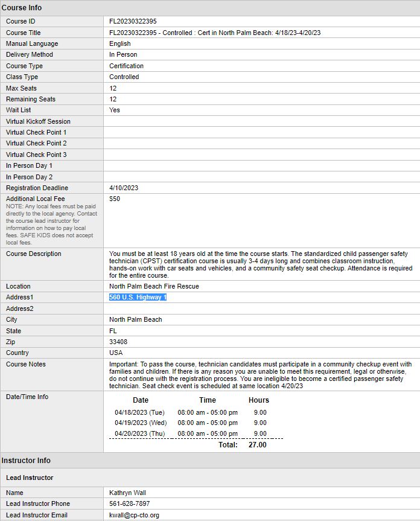Click the Registration Deadline date 4/10/2023
Image resolution: width=420 pixels, height=521 pixels.
[x=124, y=188]
